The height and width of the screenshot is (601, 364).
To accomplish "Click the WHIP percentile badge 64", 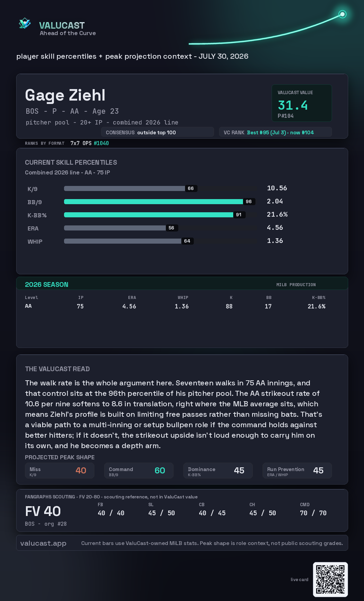I will pos(187,241).
